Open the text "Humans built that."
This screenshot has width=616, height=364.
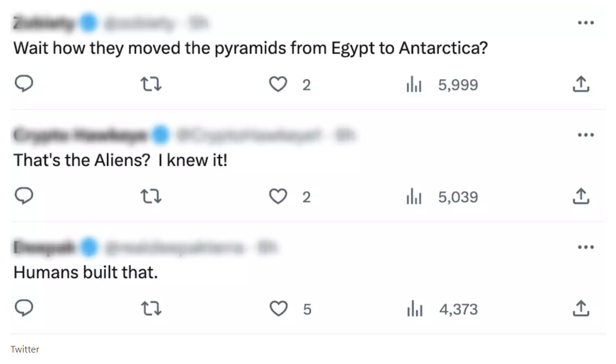[85, 273]
